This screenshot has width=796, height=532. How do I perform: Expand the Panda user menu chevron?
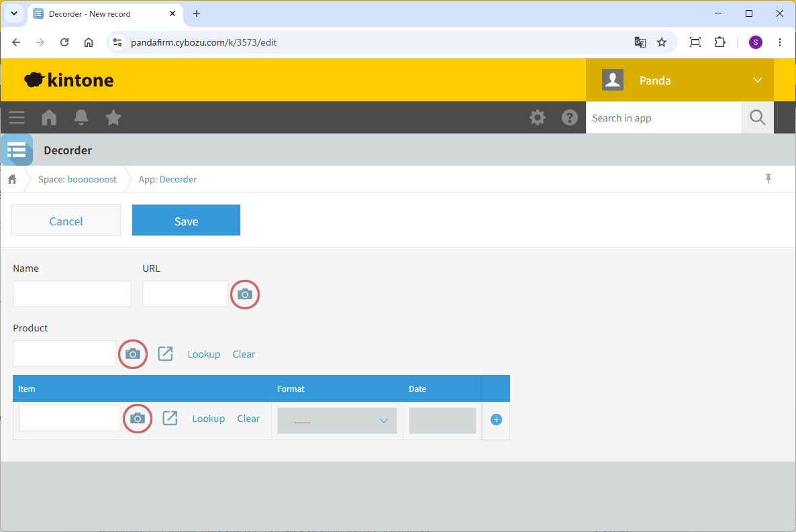point(758,81)
